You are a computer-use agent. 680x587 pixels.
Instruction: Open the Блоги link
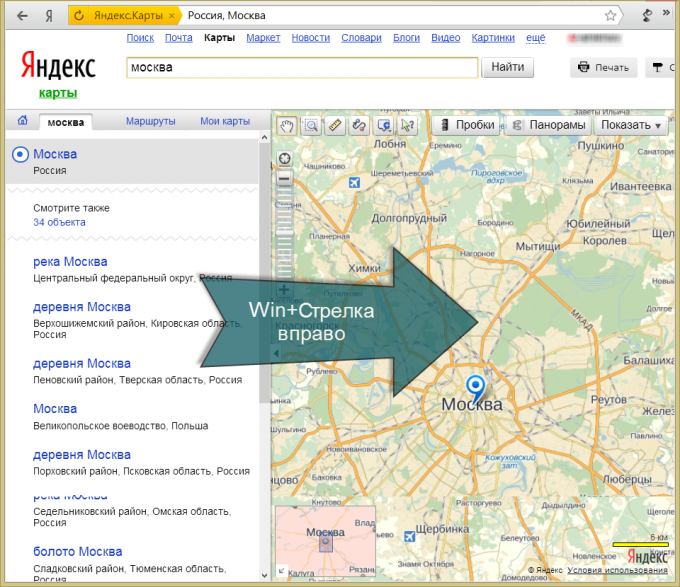pyautogui.click(x=406, y=38)
